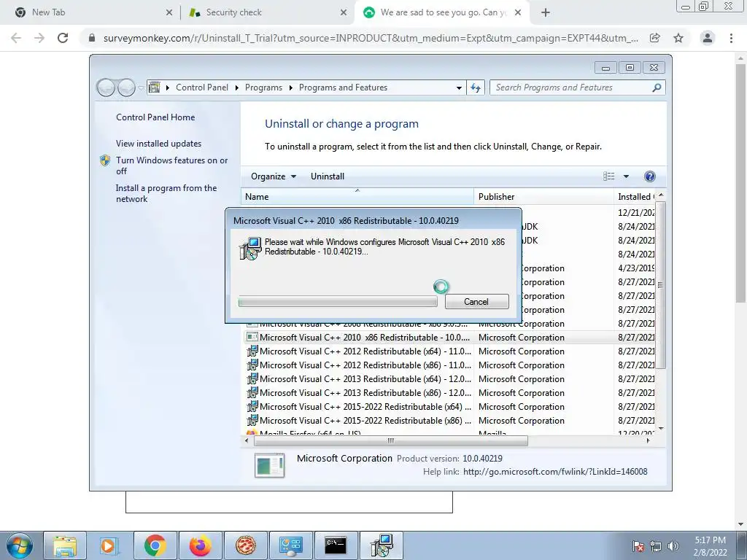Open the Control Panel taskbar icon
Screen dimensions: 747x560
(290, 545)
